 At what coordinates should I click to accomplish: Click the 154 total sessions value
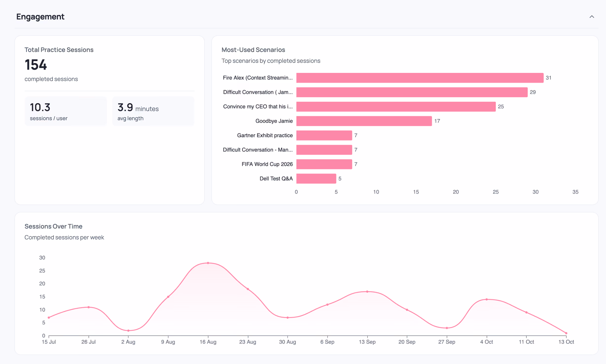click(36, 65)
